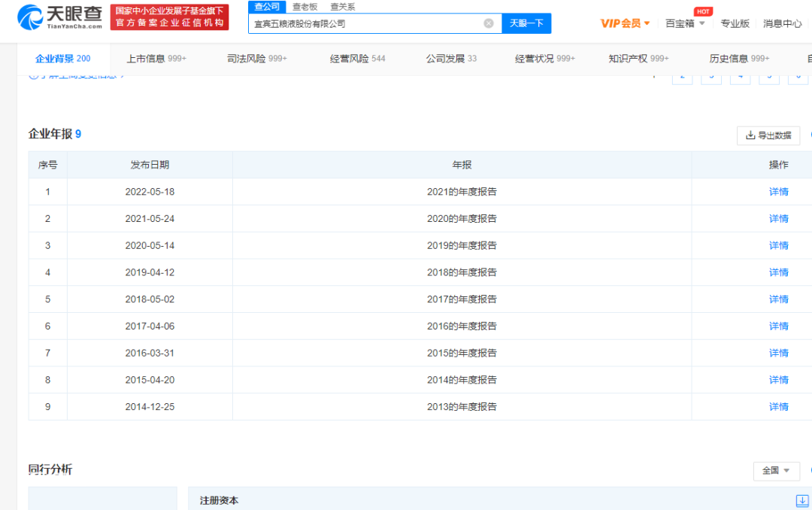The height and width of the screenshot is (510, 812).
Task: Select the 公司发展 33 tab
Action: [x=451, y=59]
